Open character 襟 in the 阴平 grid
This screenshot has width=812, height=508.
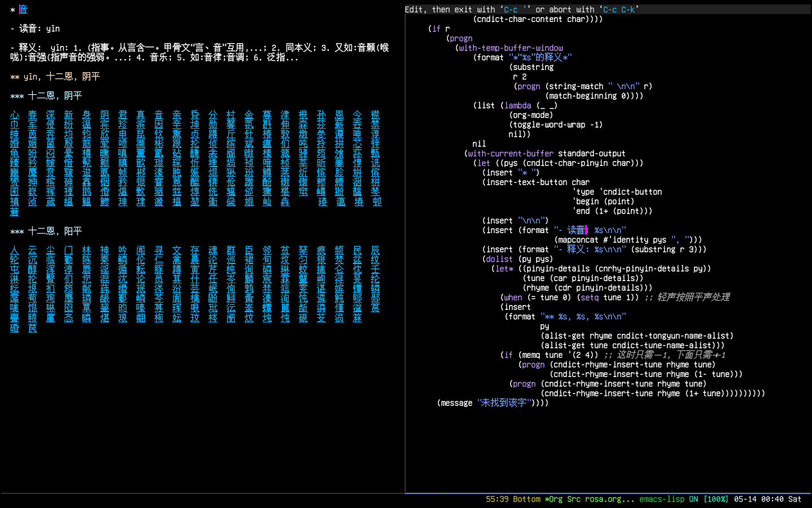(376, 115)
